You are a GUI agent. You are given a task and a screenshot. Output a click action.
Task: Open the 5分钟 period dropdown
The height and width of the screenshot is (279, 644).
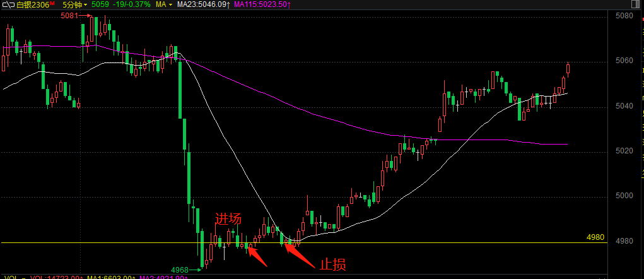pos(75,5)
